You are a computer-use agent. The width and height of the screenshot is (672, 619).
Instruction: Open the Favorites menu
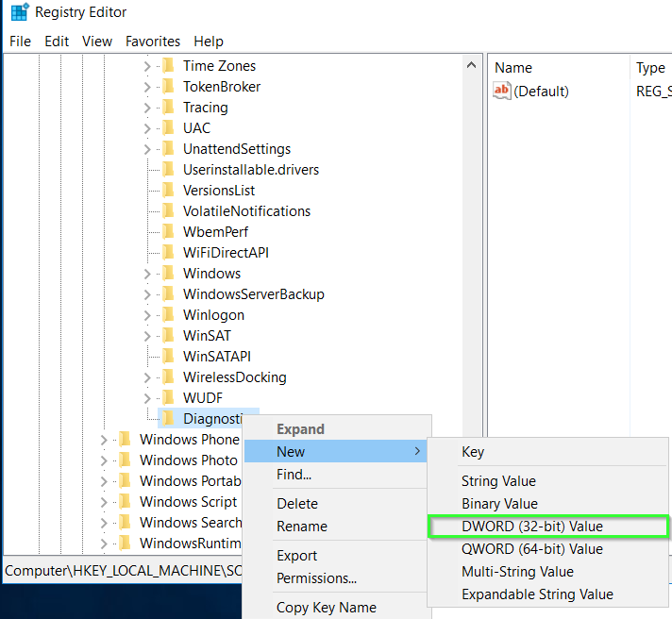[x=153, y=42]
